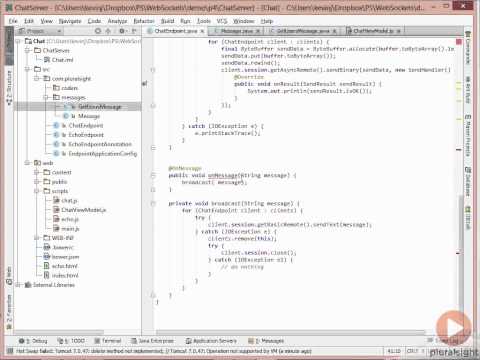Open the Terminal tool window
Image resolution: width=480 pixels, height=360 pixels.
coord(108,341)
